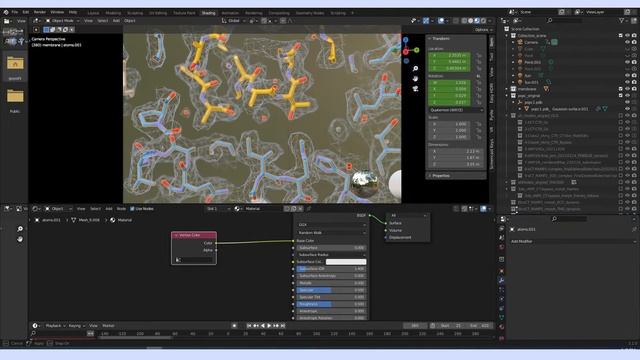The height and width of the screenshot is (360, 640).
Task: Click the Home folder icon in the file browser
Action: [x=15, y=63]
